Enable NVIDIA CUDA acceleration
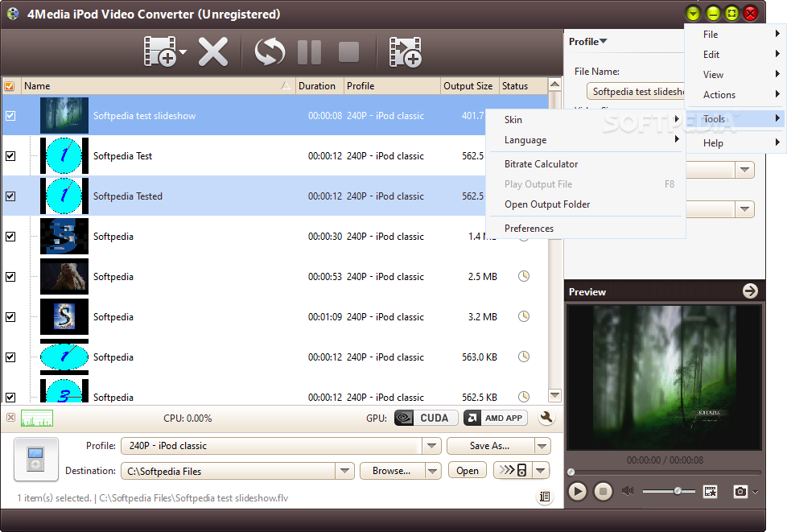The image size is (787, 532). click(x=426, y=418)
